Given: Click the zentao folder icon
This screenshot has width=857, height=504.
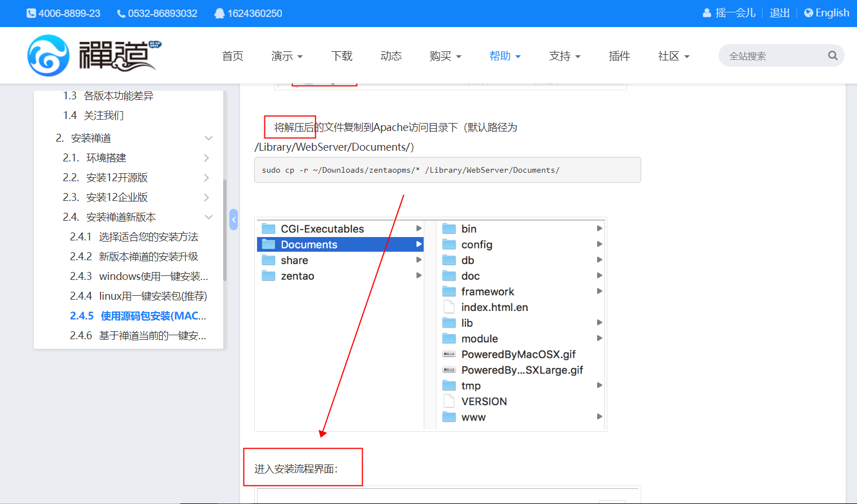Looking at the screenshot, I should point(268,276).
